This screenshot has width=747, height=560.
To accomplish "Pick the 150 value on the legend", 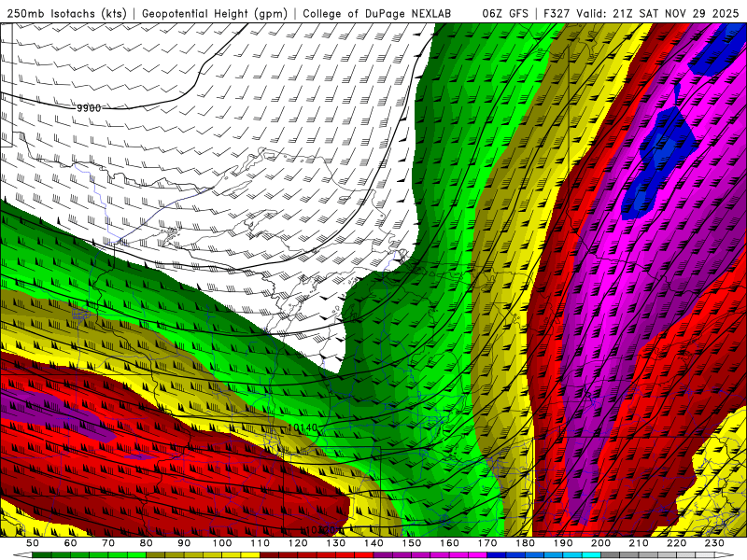I will pos(412,543).
